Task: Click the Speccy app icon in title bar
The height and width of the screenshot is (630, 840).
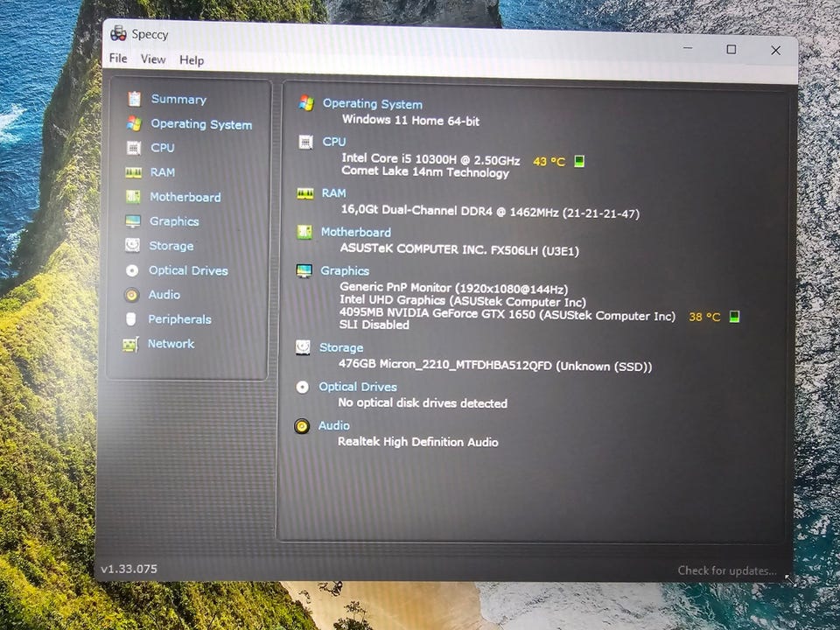Action: pyautogui.click(x=118, y=34)
